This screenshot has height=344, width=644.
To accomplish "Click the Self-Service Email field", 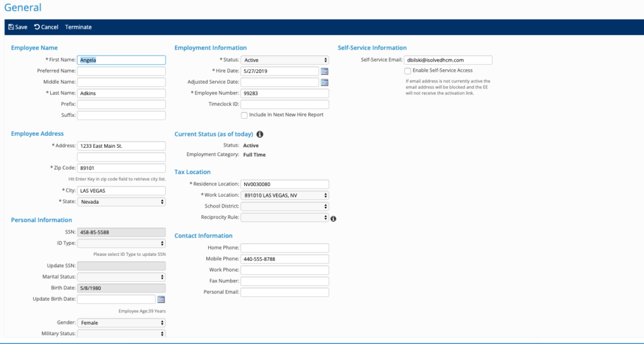I will coord(448,60).
